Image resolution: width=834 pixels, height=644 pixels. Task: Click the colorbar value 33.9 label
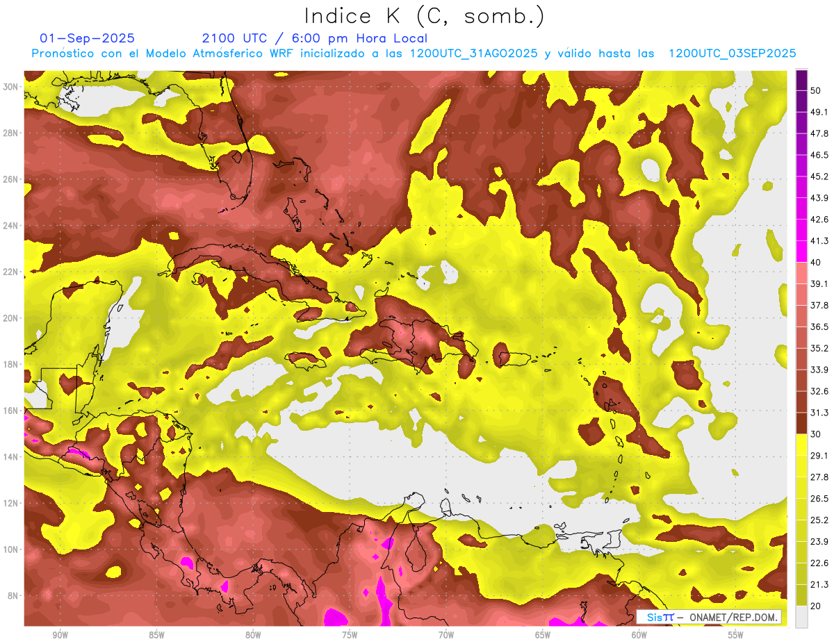pos(819,370)
